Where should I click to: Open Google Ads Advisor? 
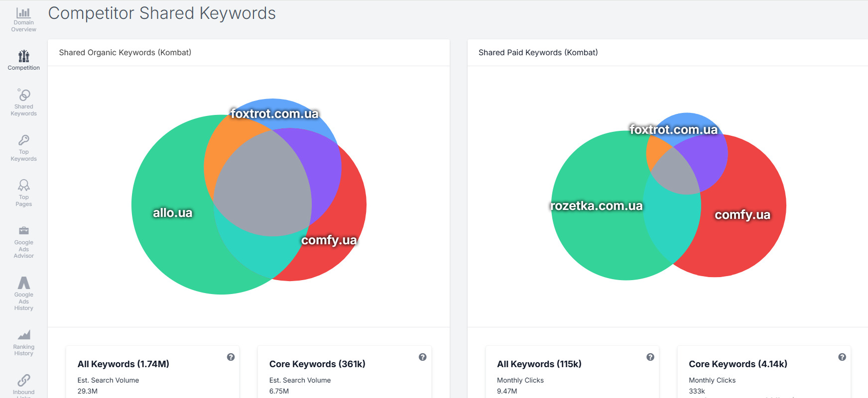tap(23, 242)
